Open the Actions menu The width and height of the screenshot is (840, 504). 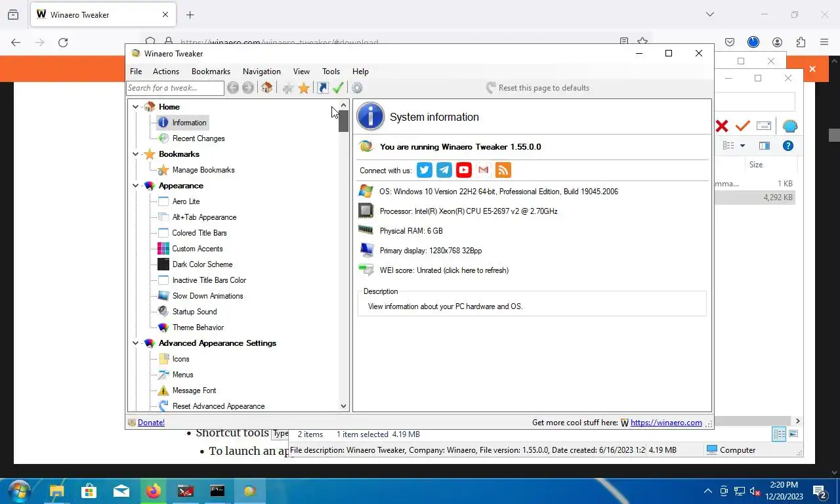(166, 72)
